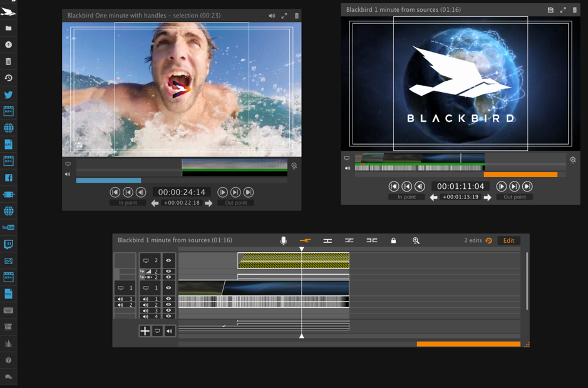Publish to Twitter from the sidebar
This screenshot has width=588, height=388.
(x=8, y=94)
